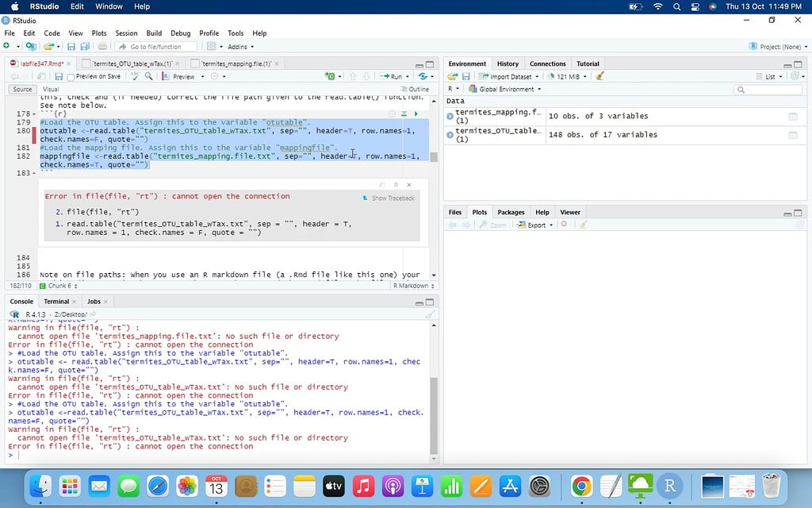This screenshot has width=812, height=508.
Task: Click the clear console broom icon
Action: 429,314
